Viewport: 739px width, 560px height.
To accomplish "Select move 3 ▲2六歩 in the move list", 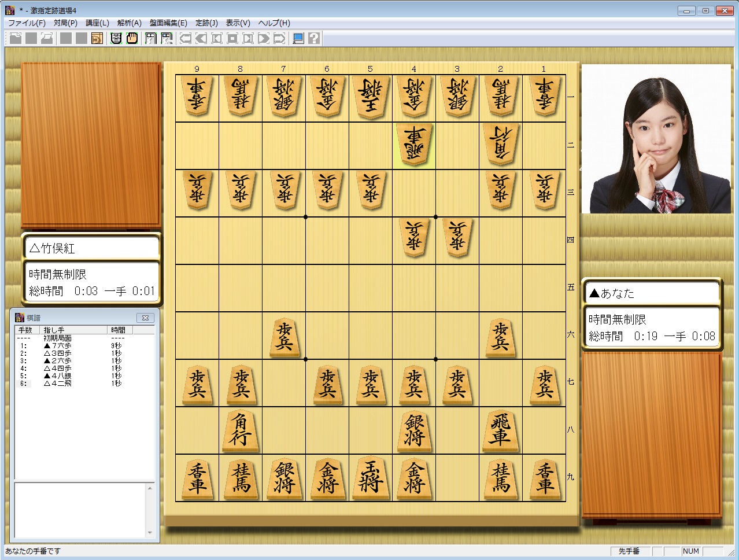I will pos(58,360).
